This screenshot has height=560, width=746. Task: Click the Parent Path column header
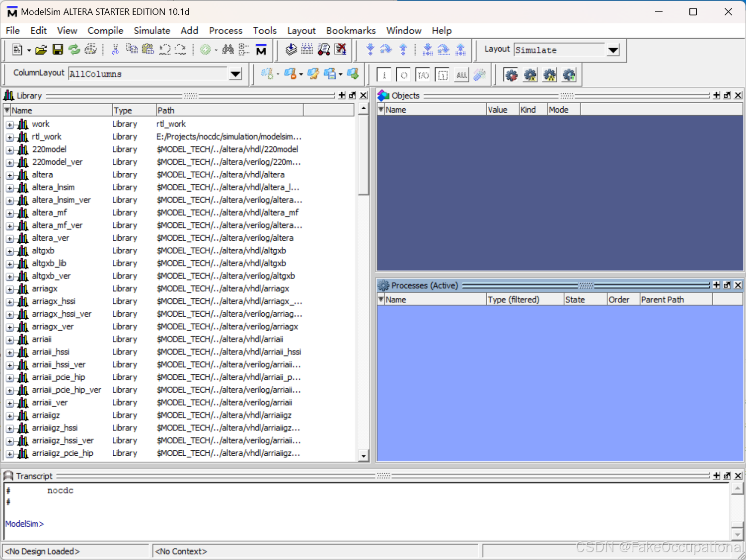[x=676, y=299]
